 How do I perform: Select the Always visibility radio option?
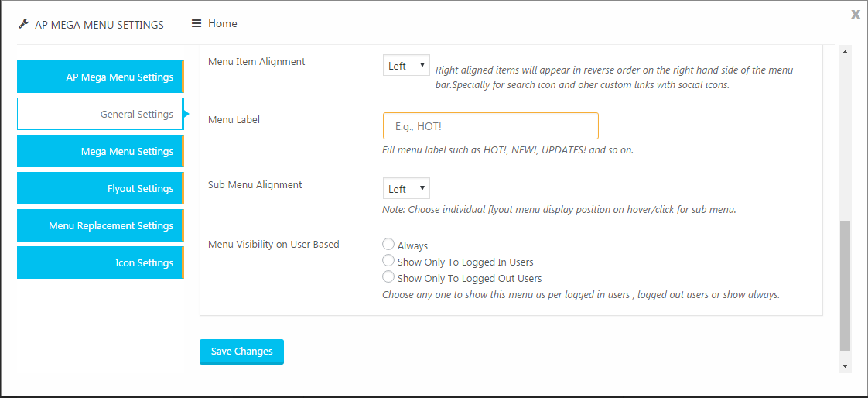click(388, 244)
